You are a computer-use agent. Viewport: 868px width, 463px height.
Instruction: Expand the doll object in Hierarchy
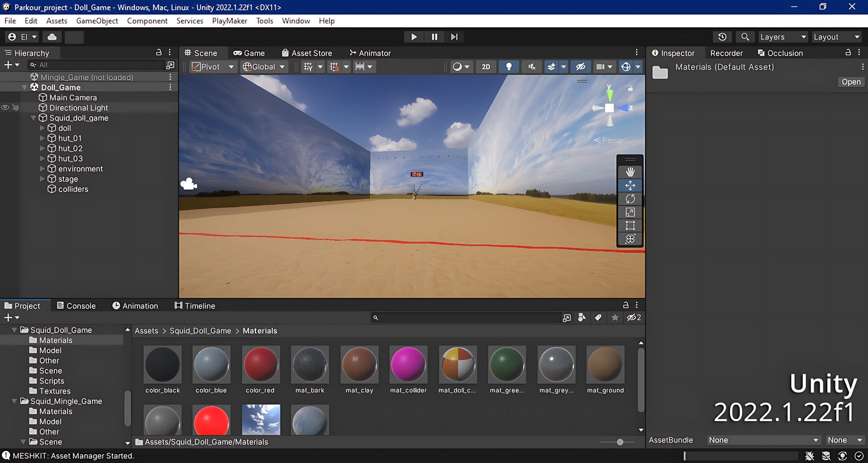pos(42,128)
